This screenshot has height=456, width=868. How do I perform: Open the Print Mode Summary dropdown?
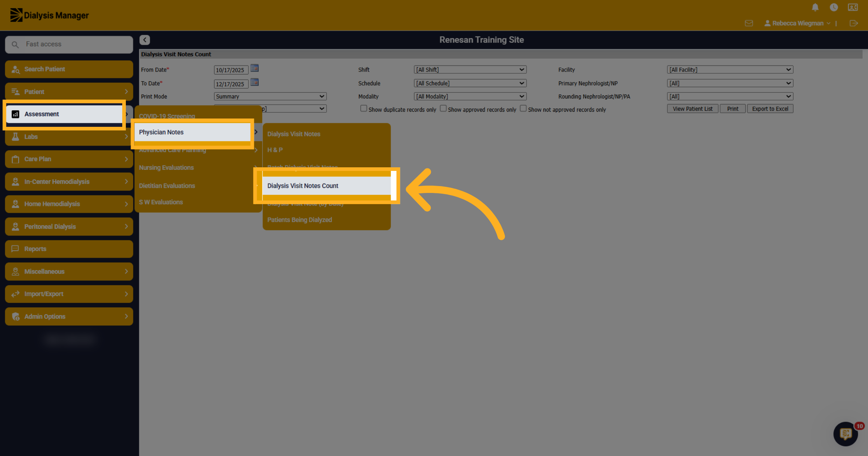[270, 96]
